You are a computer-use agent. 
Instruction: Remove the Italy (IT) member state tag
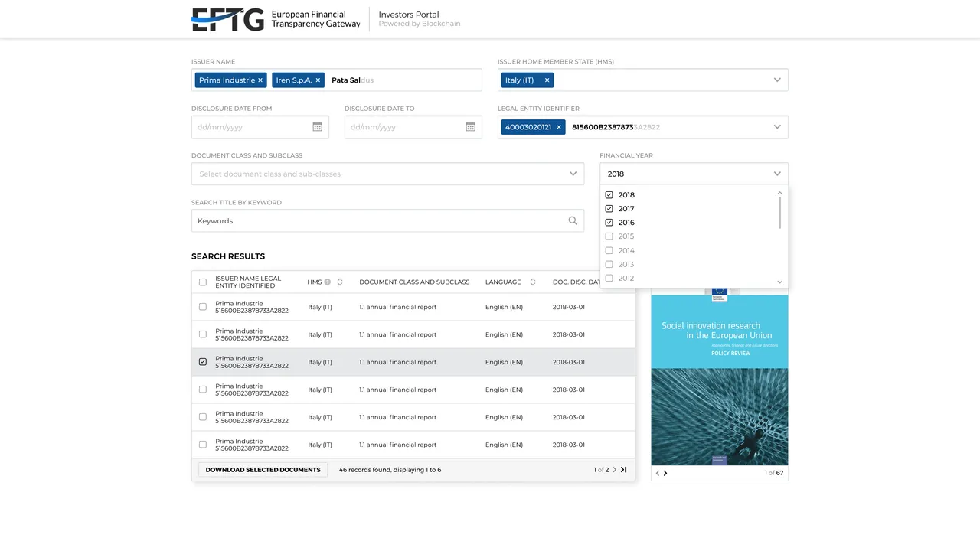547,80
